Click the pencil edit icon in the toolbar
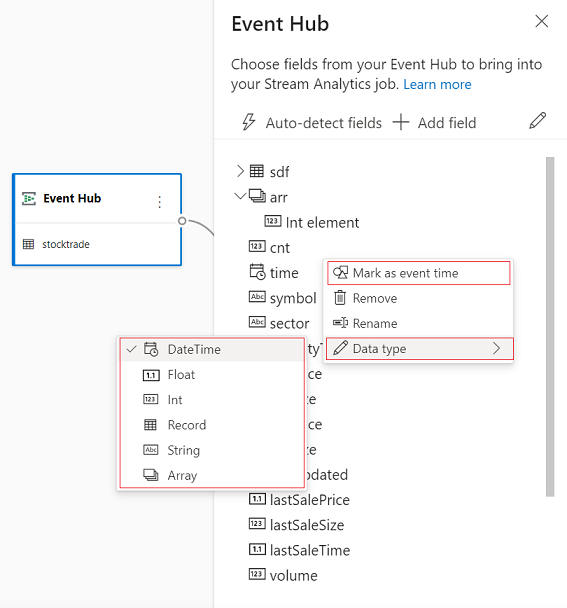This screenshot has height=608, width=567. [x=537, y=121]
